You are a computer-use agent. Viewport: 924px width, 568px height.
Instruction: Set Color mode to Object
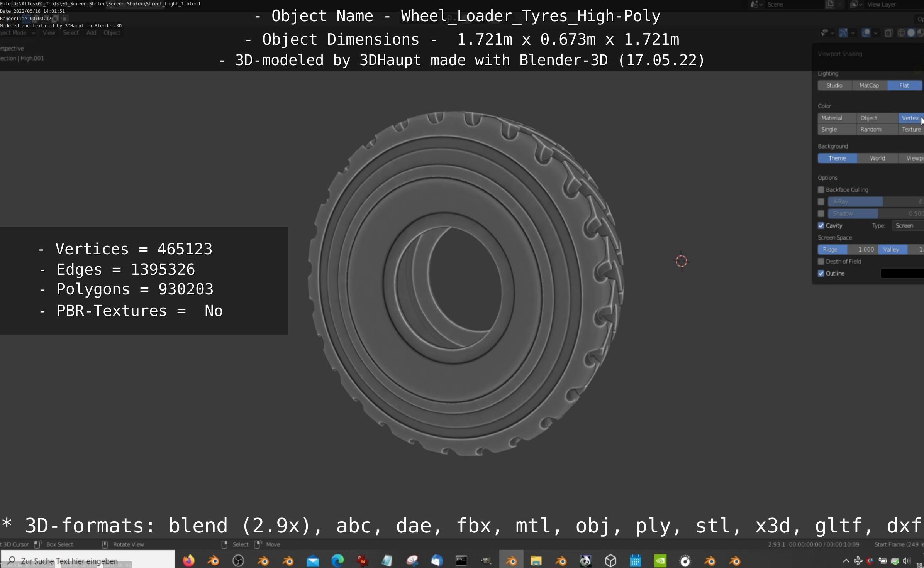(877, 118)
